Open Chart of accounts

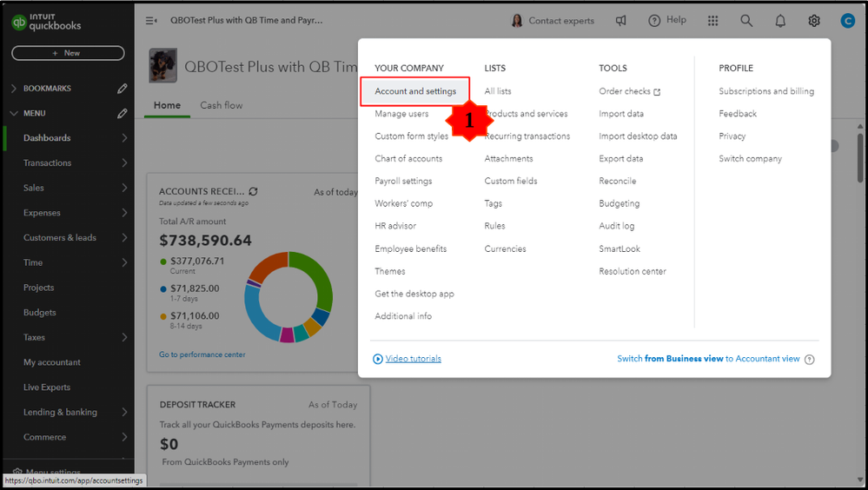coord(408,158)
